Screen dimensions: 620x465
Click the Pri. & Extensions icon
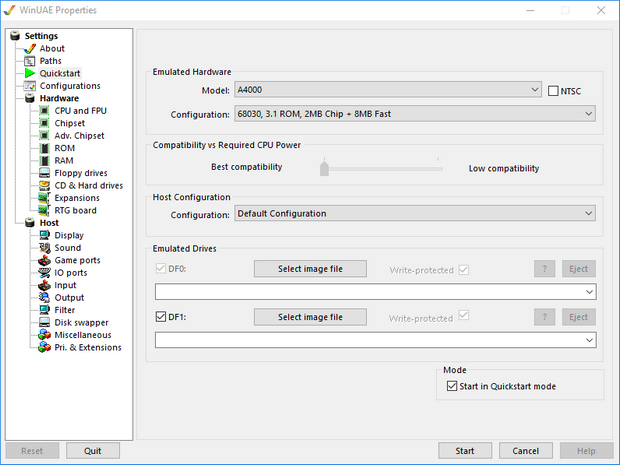pyautogui.click(x=44, y=347)
